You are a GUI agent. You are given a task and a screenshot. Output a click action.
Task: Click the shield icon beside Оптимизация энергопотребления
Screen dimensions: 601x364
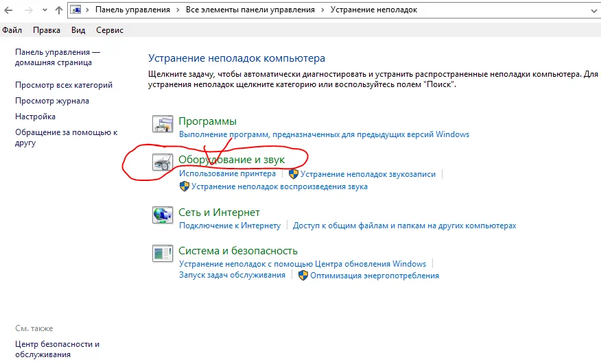pos(303,275)
